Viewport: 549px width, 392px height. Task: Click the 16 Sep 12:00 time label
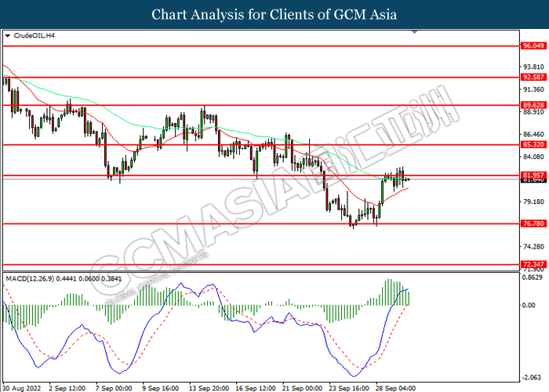[256, 388]
